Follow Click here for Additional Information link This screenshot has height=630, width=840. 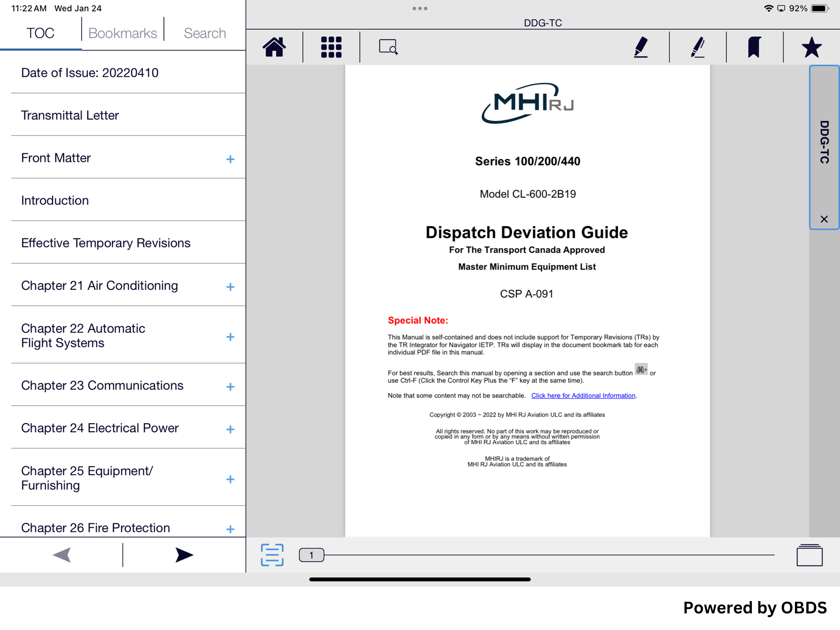point(583,396)
